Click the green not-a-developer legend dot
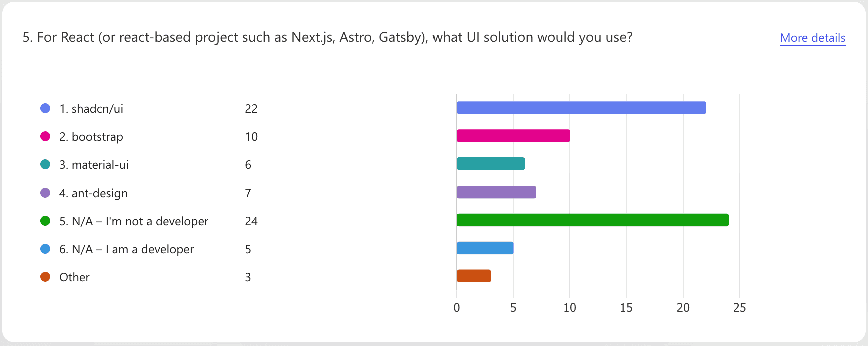The height and width of the screenshot is (346, 868). click(45, 221)
